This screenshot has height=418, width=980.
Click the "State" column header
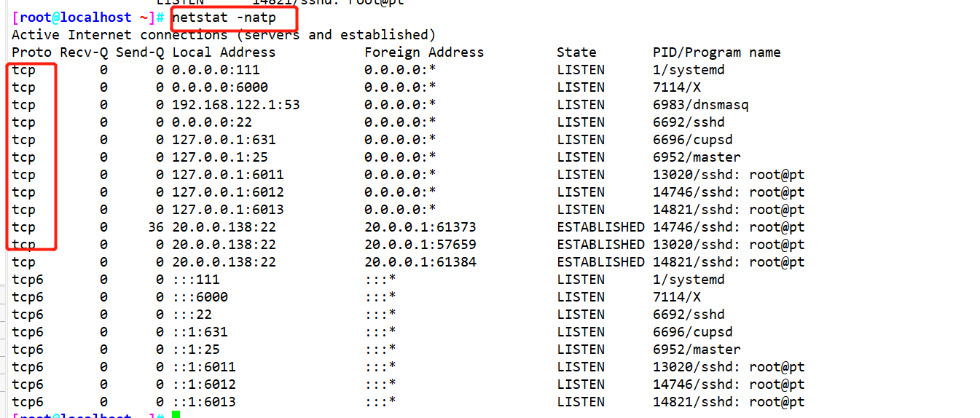[576, 52]
